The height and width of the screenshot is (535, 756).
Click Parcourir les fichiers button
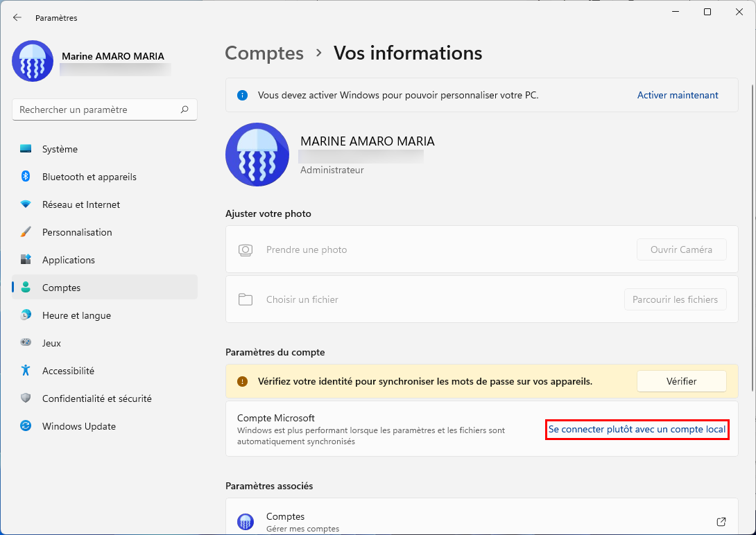click(675, 299)
